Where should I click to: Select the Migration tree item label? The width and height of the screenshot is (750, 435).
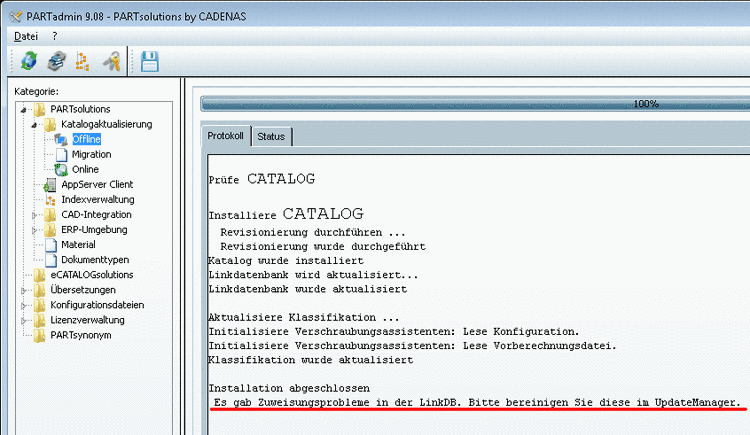91,155
